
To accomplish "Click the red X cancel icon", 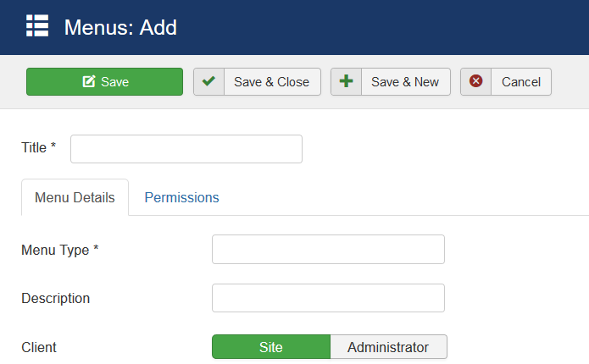I will 475,81.
